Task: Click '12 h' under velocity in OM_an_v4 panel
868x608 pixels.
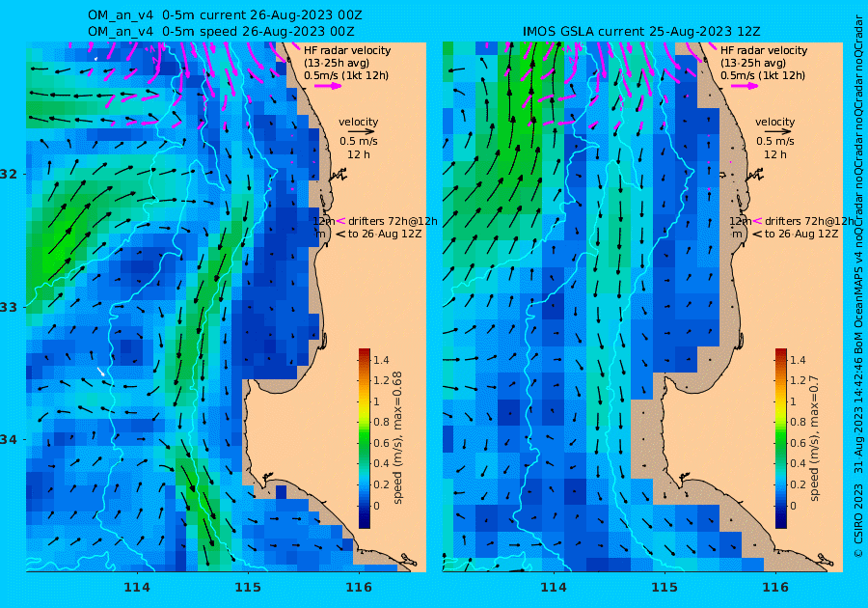Action: [x=358, y=154]
